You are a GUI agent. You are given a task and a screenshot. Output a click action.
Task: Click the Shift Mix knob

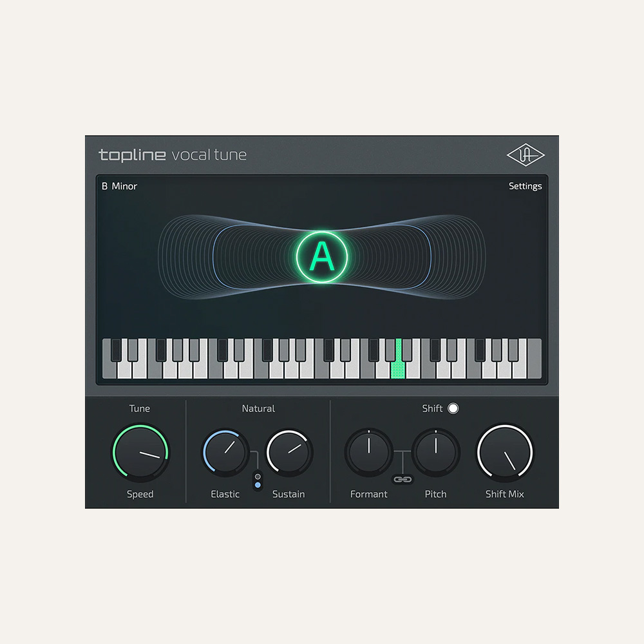(x=505, y=452)
